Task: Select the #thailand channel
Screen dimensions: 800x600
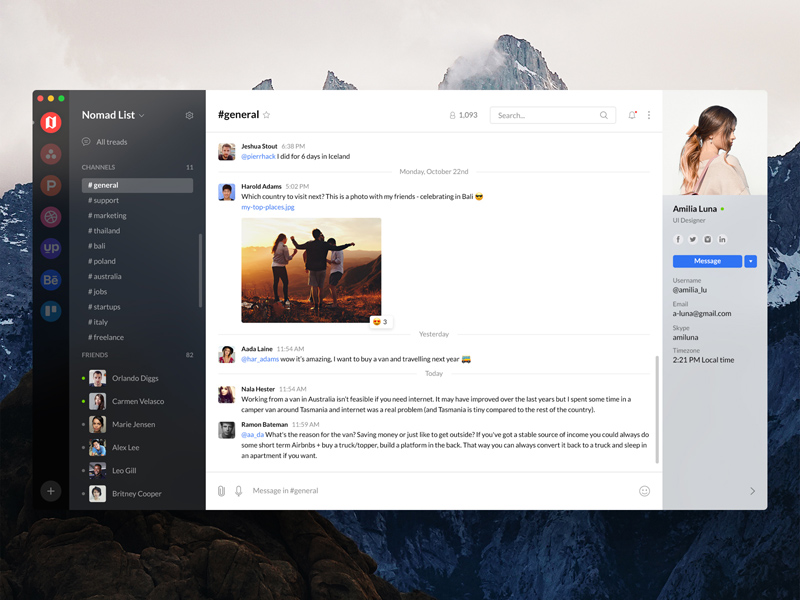Action: coord(106,230)
